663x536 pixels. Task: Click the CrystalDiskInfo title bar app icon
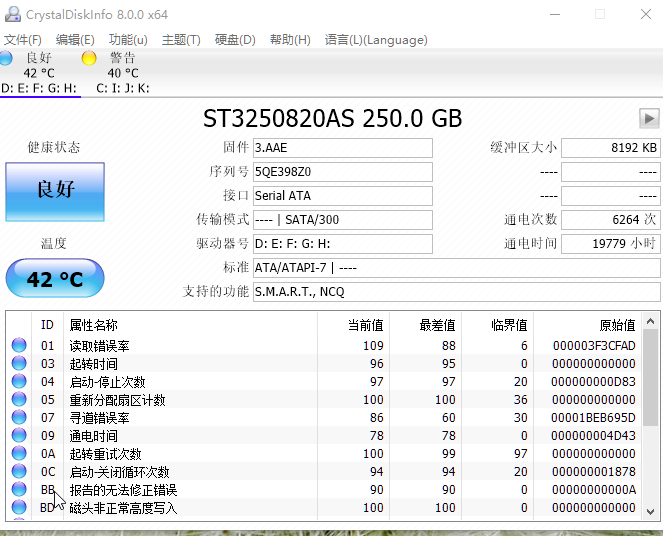point(13,14)
